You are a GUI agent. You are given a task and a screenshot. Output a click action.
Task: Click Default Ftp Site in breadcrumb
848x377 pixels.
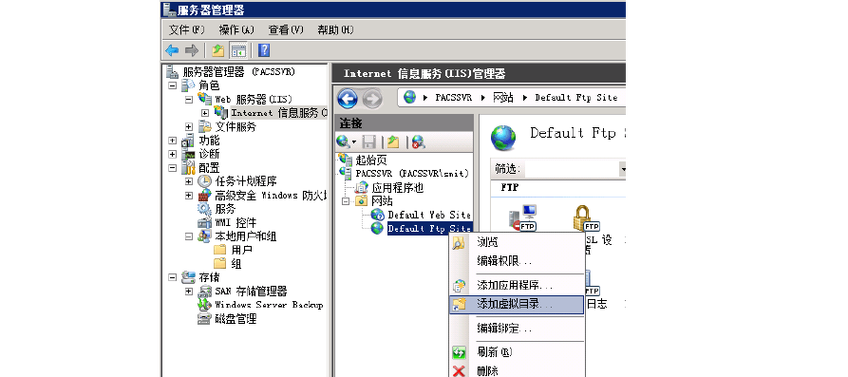(x=576, y=98)
